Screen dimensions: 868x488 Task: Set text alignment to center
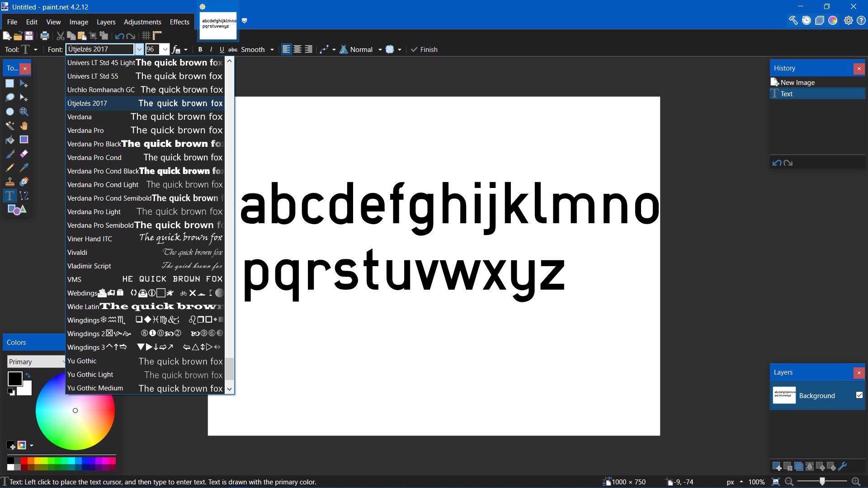pyautogui.click(x=297, y=50)
